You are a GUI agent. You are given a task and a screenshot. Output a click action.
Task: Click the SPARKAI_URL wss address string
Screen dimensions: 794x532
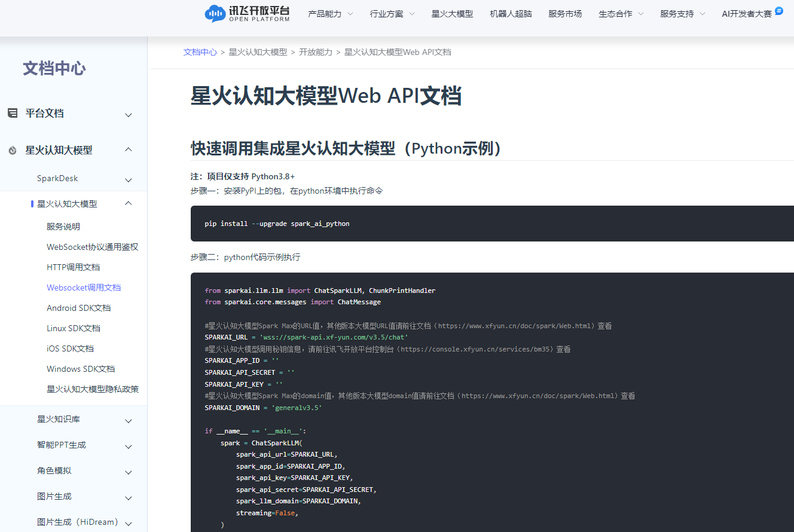click(333, 337)
